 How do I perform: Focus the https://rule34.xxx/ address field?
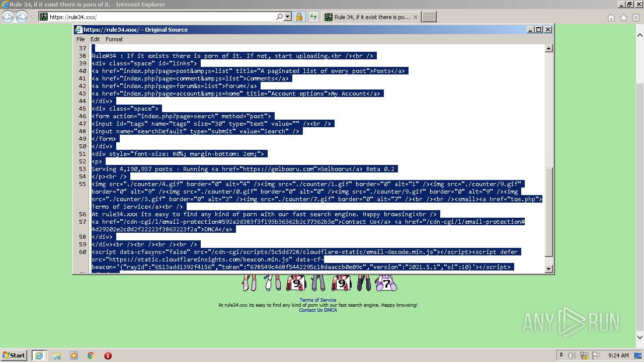161,17
